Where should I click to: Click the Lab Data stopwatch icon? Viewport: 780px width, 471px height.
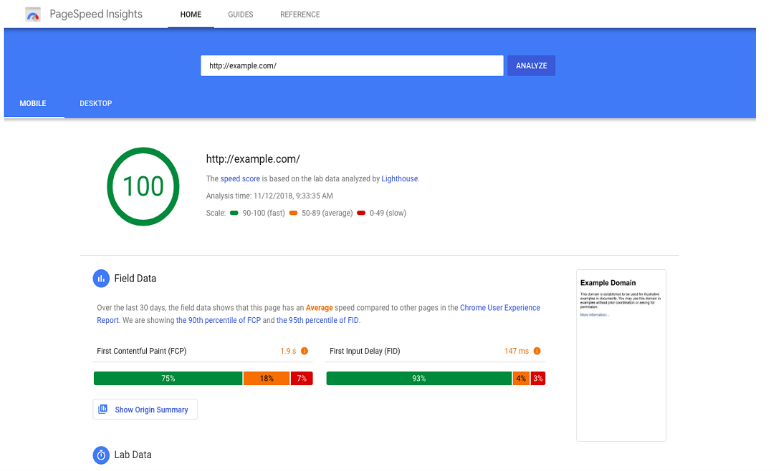coord(101,455)
